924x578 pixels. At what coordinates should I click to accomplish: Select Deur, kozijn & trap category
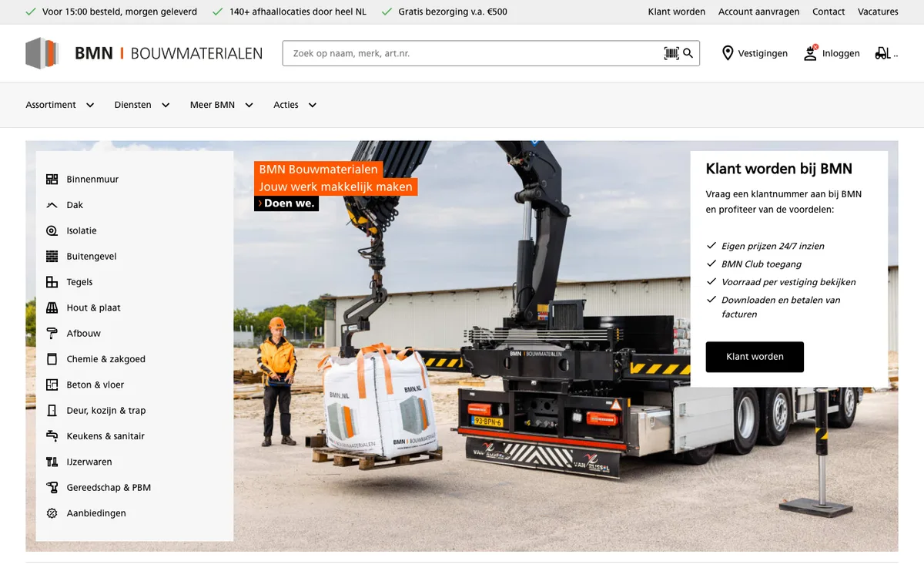(x=105, y=411)
